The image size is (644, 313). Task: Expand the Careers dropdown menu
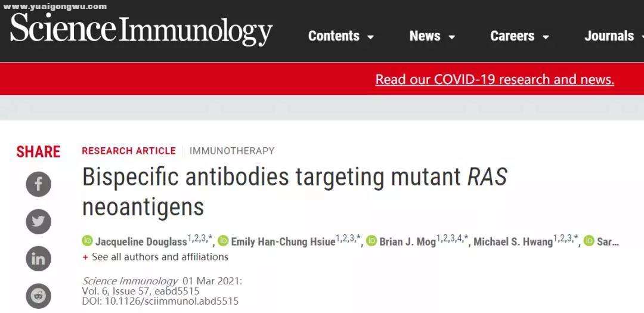[519, 36]
